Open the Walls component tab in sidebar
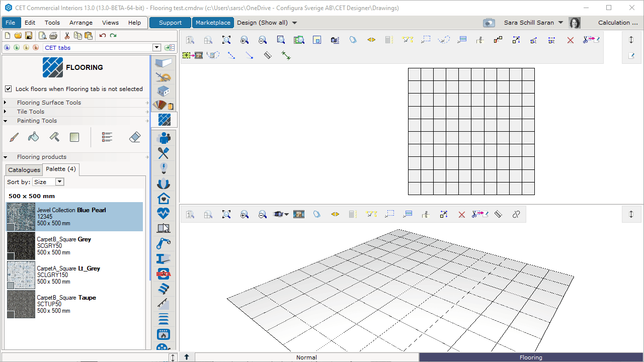The height and width of the screenshot is (362, 644). (x=164, y=62)
